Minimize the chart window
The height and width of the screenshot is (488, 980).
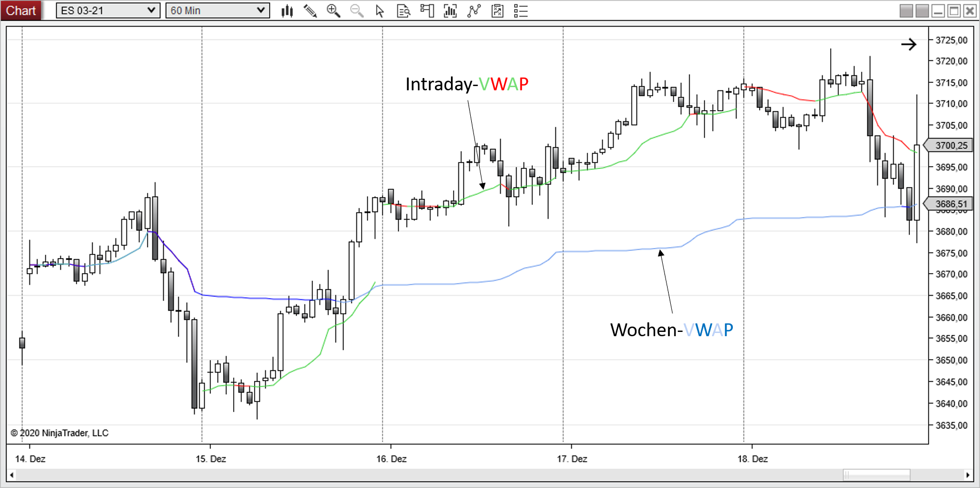pyautogui.click(x=938, y=11)
